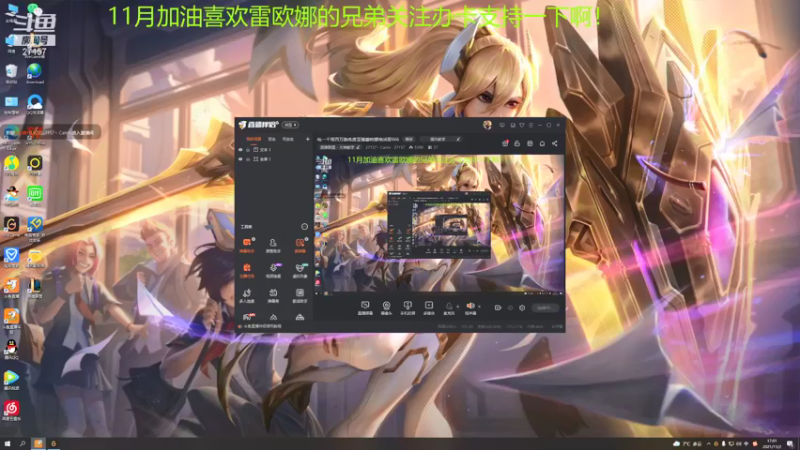This screenshot has width=800, height=450.
Task: Start recording with the camcorder icon
Action: click(498, 308)
